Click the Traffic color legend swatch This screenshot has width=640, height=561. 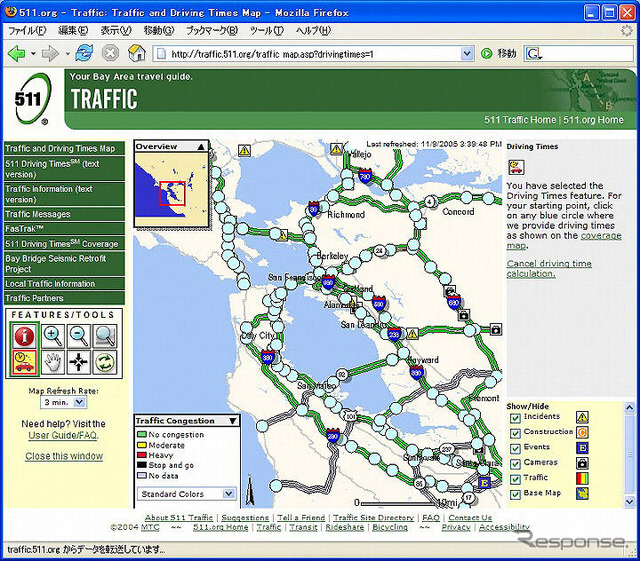582,478
